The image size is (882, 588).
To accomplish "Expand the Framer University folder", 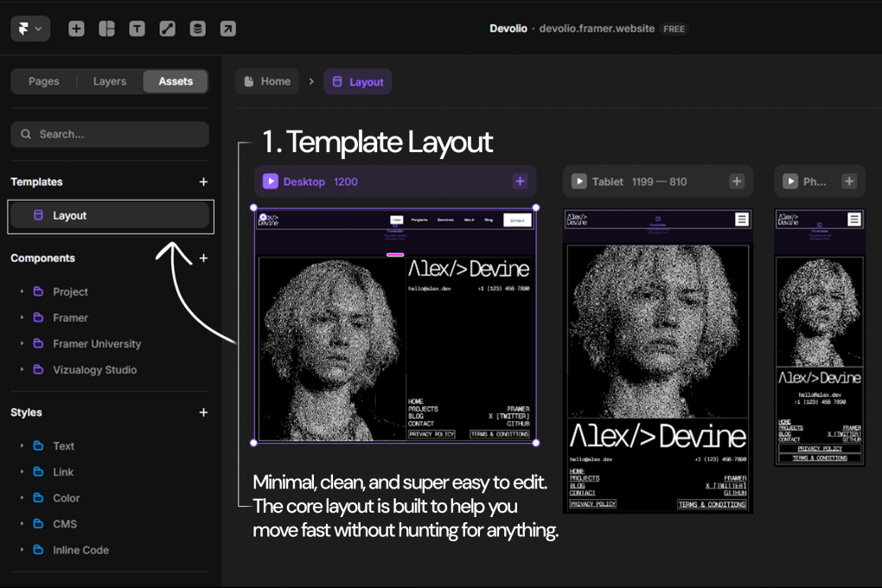I will 22,344.
